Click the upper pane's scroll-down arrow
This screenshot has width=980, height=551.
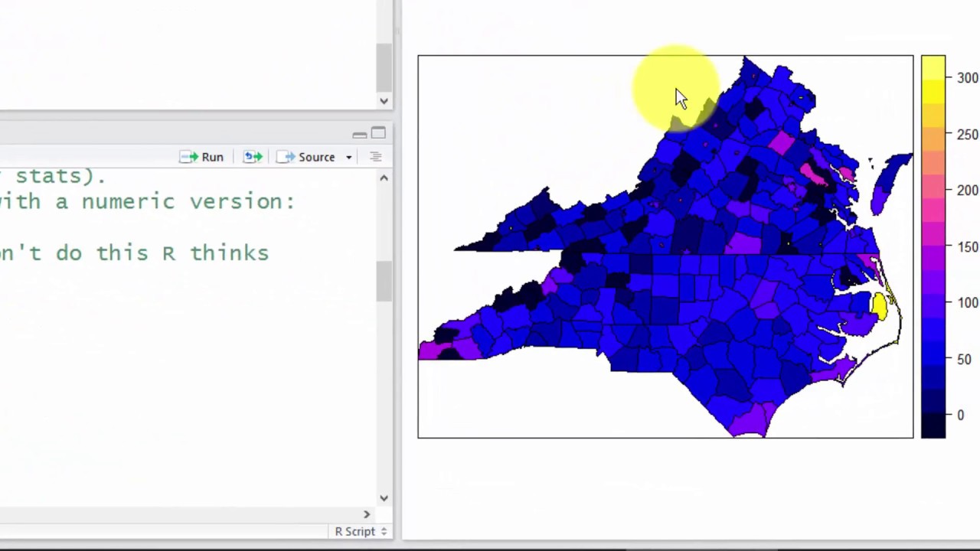coord(384,101)
